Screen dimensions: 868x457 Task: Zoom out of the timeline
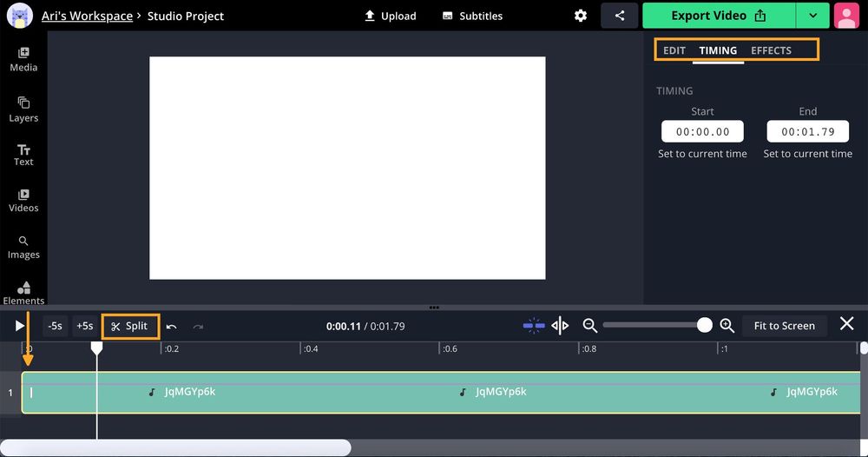(590, 326)
